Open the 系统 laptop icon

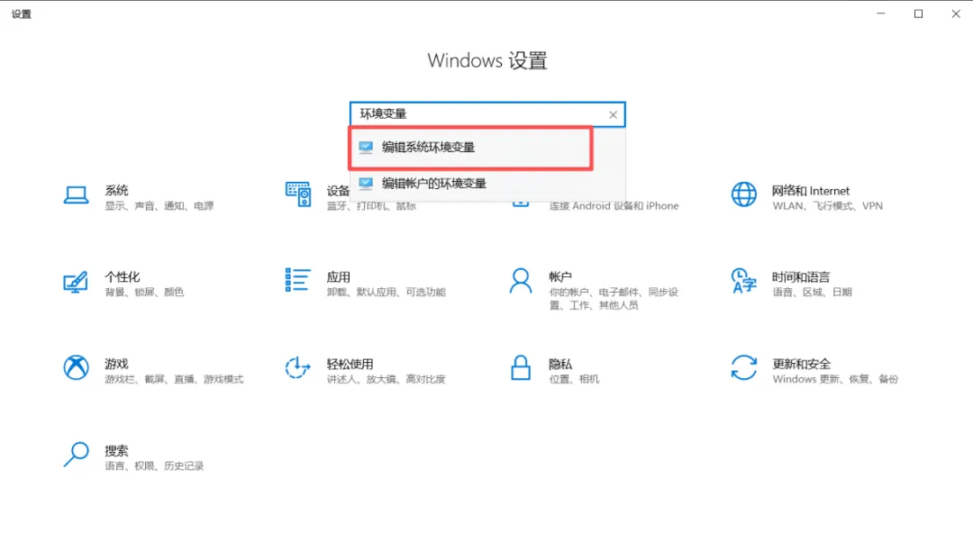tap(76, 195)
